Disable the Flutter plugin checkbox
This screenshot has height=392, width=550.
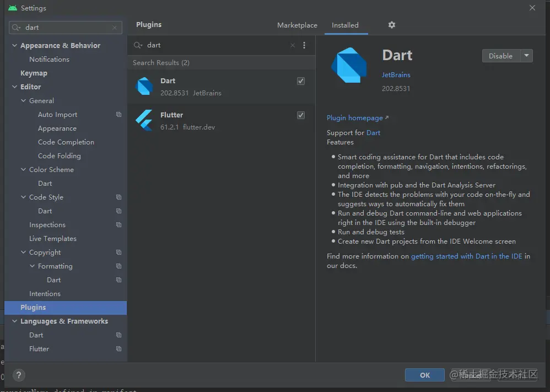[x=300, y=115]
